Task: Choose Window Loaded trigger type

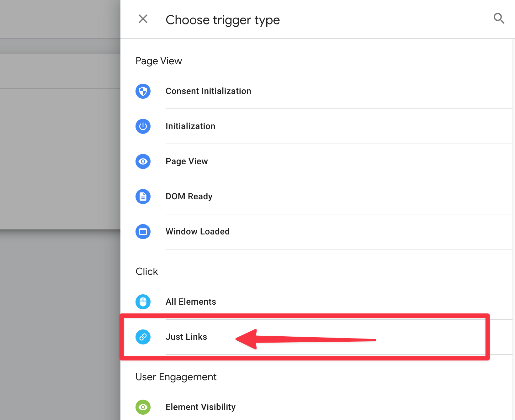Action: pos(316,232)
